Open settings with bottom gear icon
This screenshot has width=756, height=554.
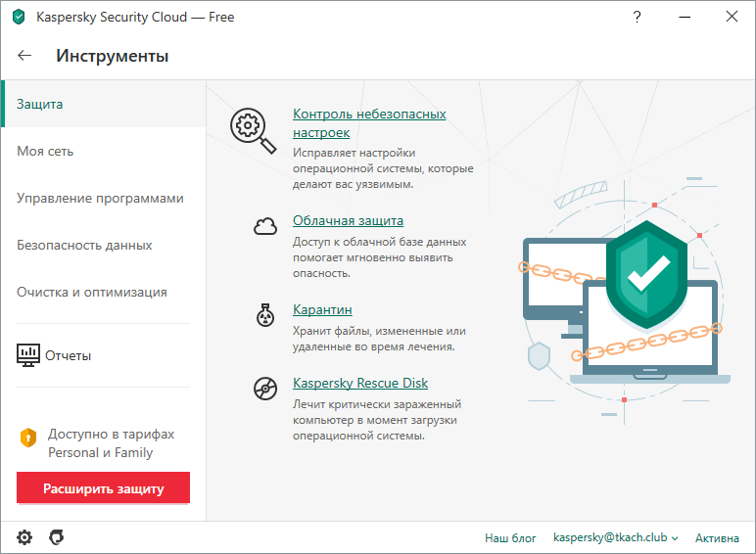tap(24, 537)
